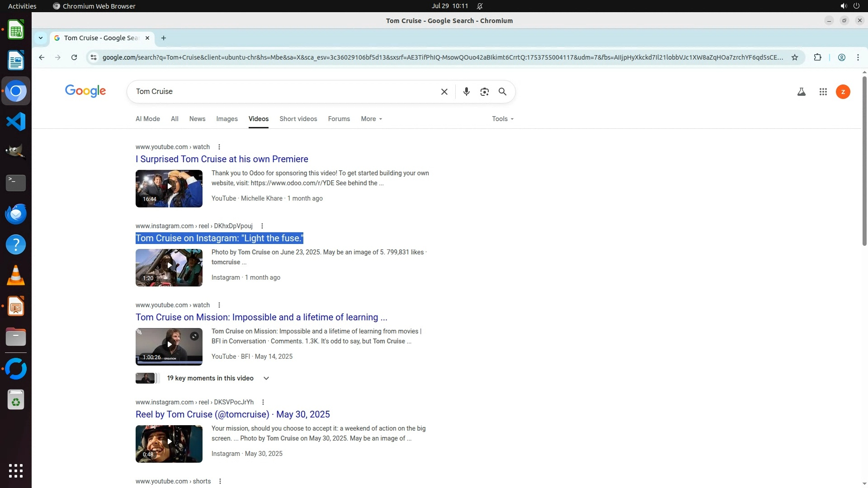Expand 19 key moments in this video
The height and width of the screenshot is (488, 868).
pyautogui.click(x=266, y=378)
